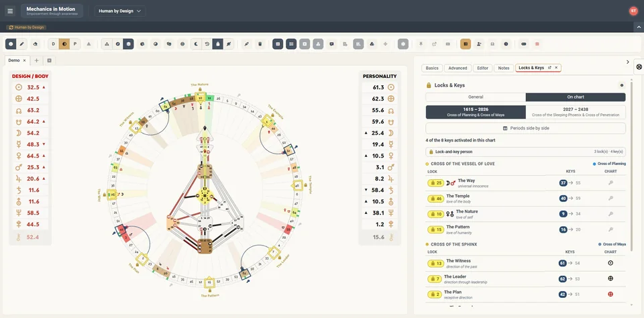Click the Cross of Planning label

[x=612, y=164]
